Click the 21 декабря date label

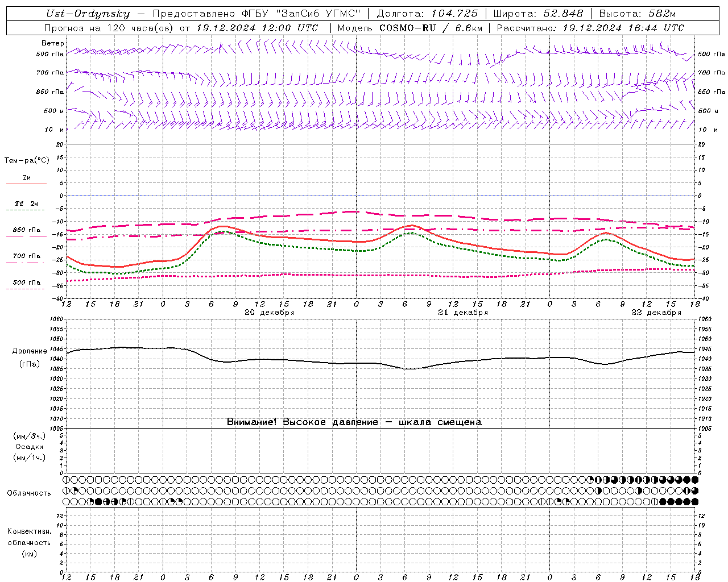pos(463,313)
